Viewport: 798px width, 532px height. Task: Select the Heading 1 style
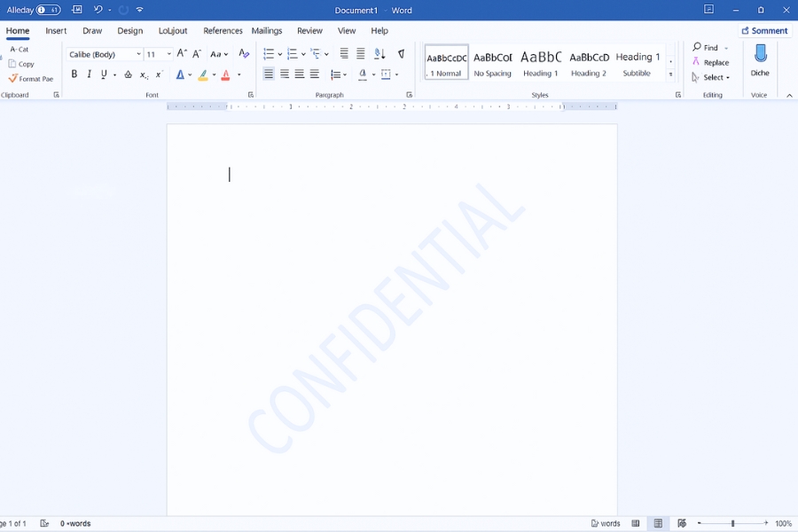pos(541,62)
